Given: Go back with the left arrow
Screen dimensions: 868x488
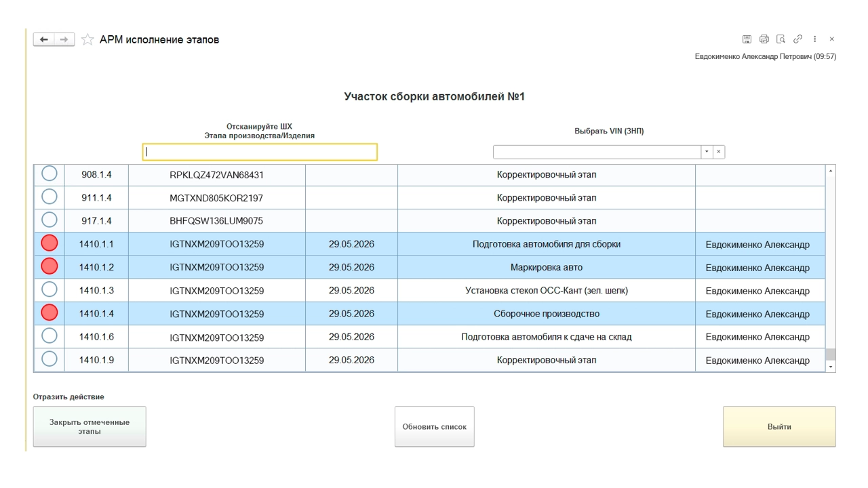Looking at the screenshot, I should coord(43,39).
